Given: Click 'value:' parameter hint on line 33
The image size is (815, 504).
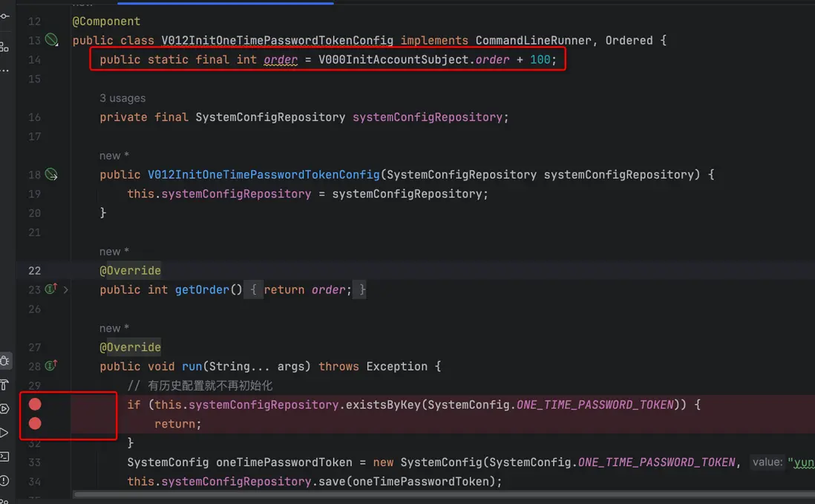Looking at the screenshot, I should click(767, 462).
